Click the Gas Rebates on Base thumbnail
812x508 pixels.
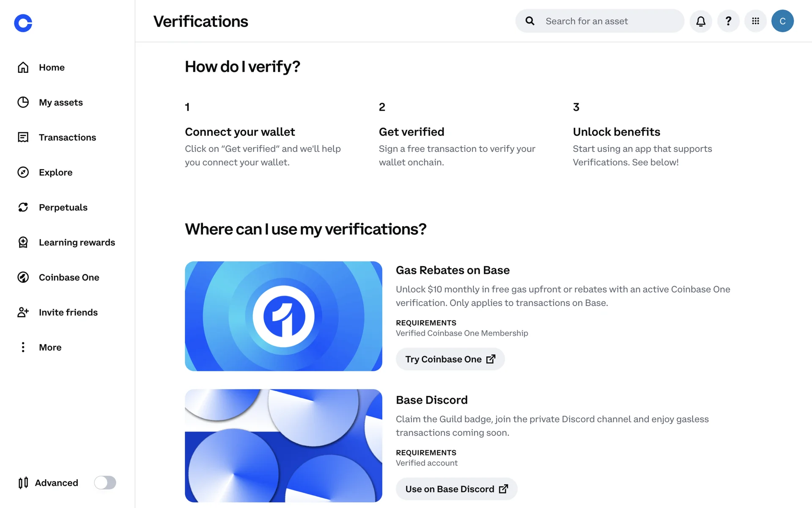click(283, 316)
